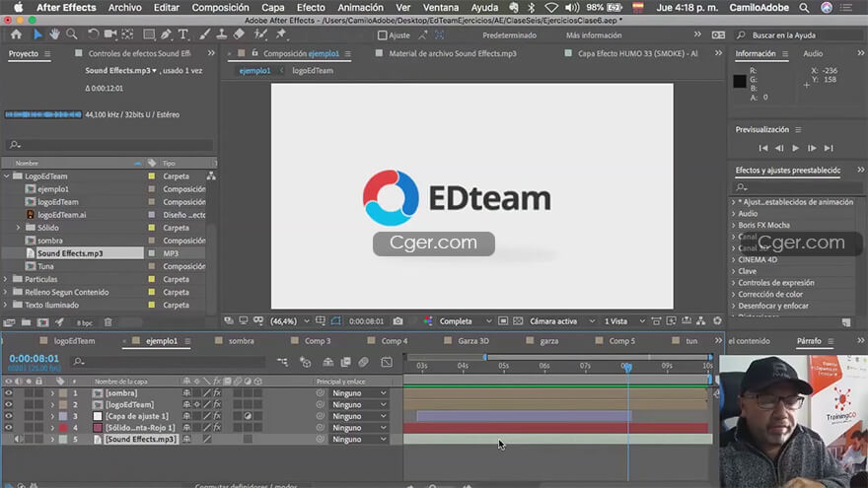Toggle collapse transformations on logoEdTeam layer
The height and width of the screenshot is (488, 868).
(197, 404)
